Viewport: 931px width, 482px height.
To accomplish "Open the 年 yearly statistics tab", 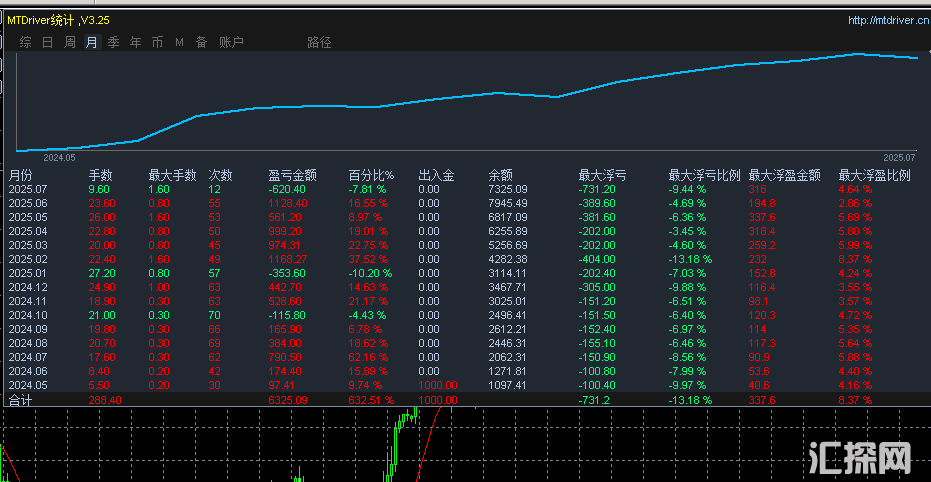I will tap(135, 42).
